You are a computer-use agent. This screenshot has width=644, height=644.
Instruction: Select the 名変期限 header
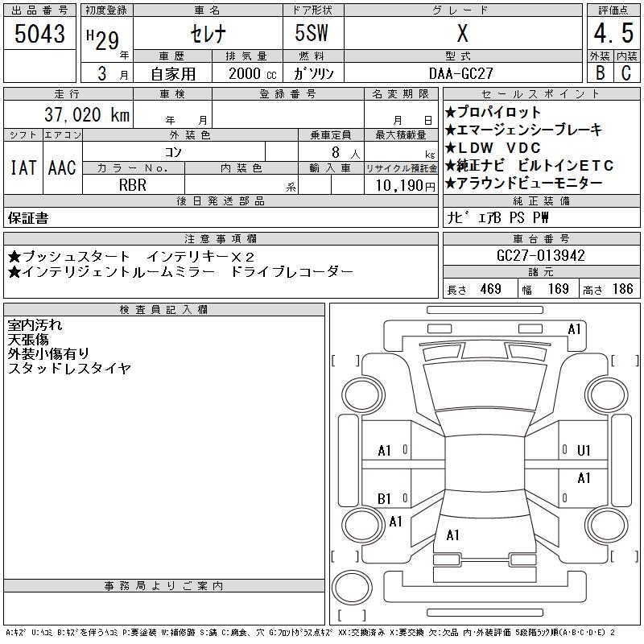click(400, 94)
